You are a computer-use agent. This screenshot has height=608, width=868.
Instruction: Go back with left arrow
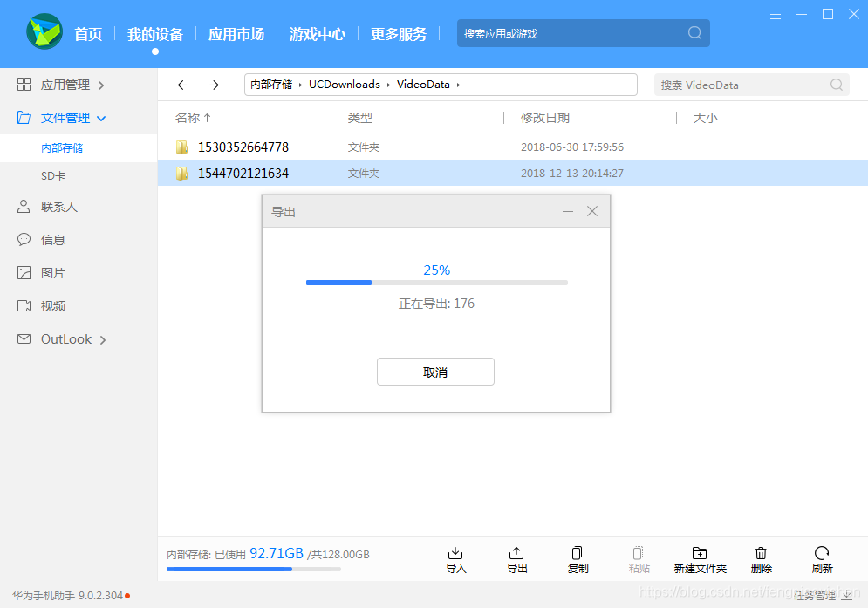pyautogui.click(x=182, y=85)
